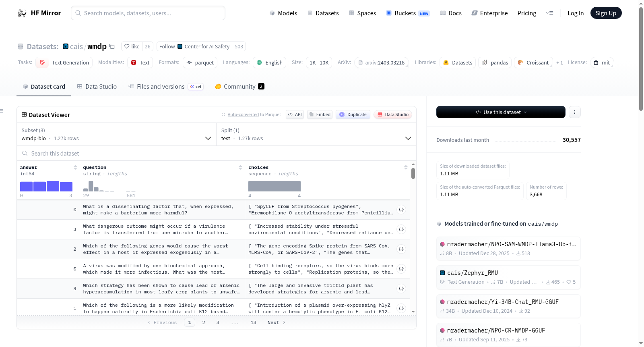Copy dataset name with copy icon

click(x=112, y=46)
